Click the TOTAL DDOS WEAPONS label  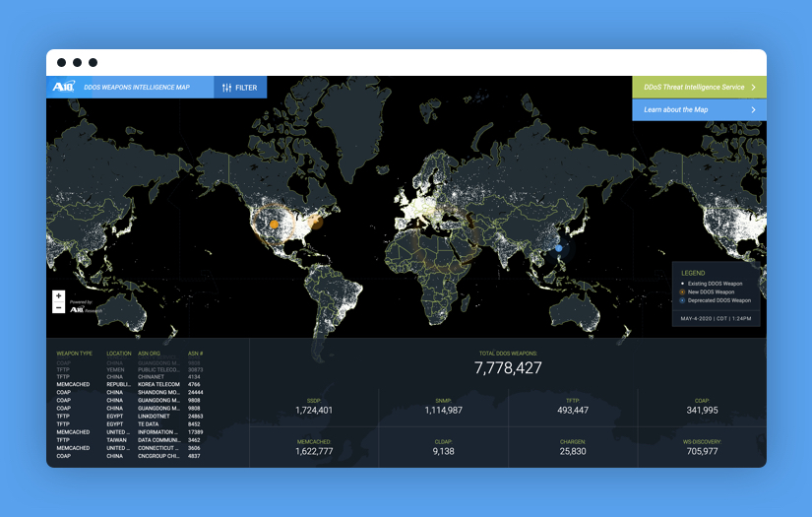[508, 354]
